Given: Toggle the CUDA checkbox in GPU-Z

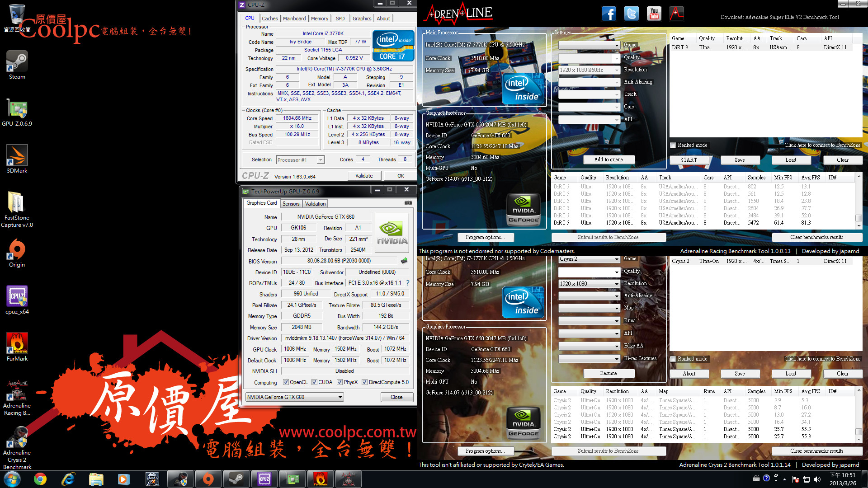Looking at the screenshot, I should (x=314, y=382).
